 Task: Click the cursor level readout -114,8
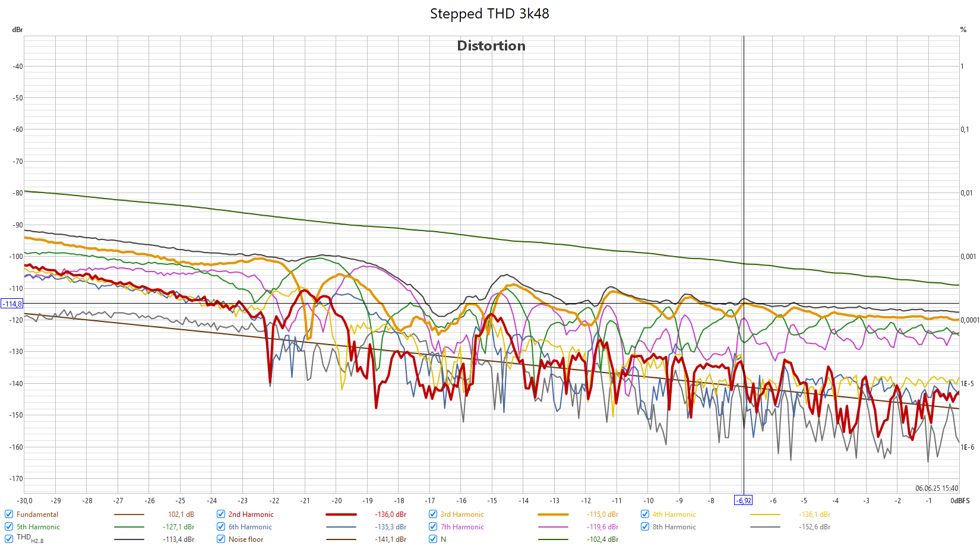[12, 304]
